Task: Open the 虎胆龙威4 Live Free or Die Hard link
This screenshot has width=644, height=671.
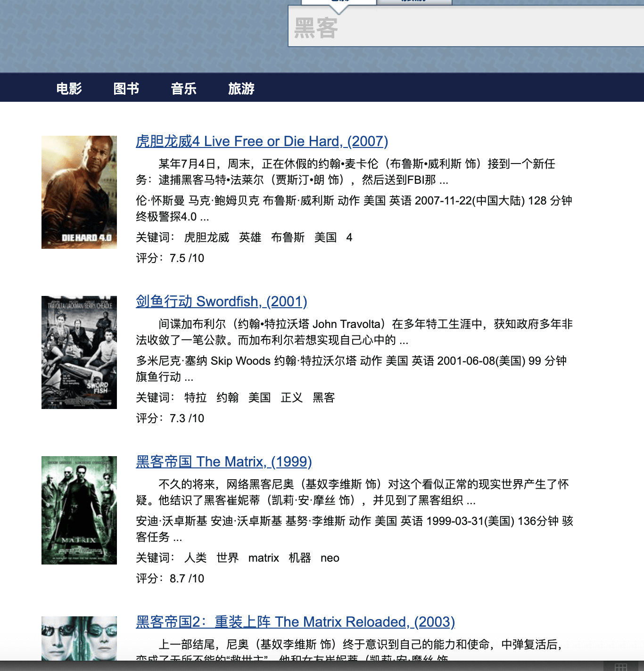Action: (262, 141)
